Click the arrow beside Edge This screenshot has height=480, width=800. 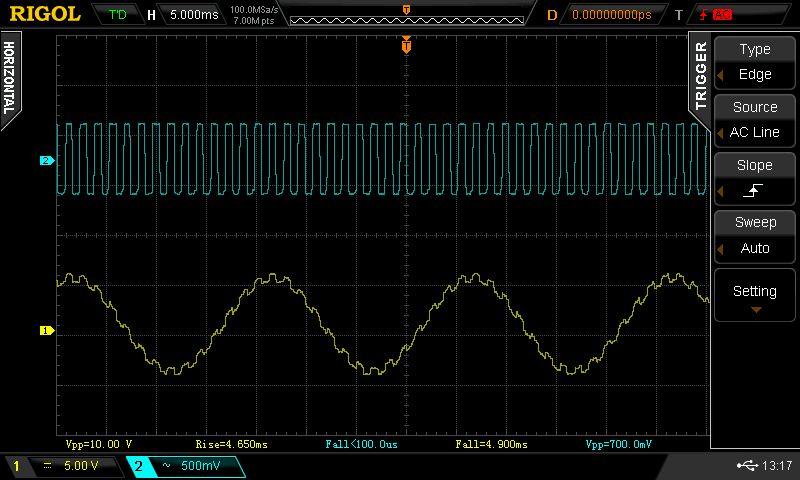click(x=720, y=75)
